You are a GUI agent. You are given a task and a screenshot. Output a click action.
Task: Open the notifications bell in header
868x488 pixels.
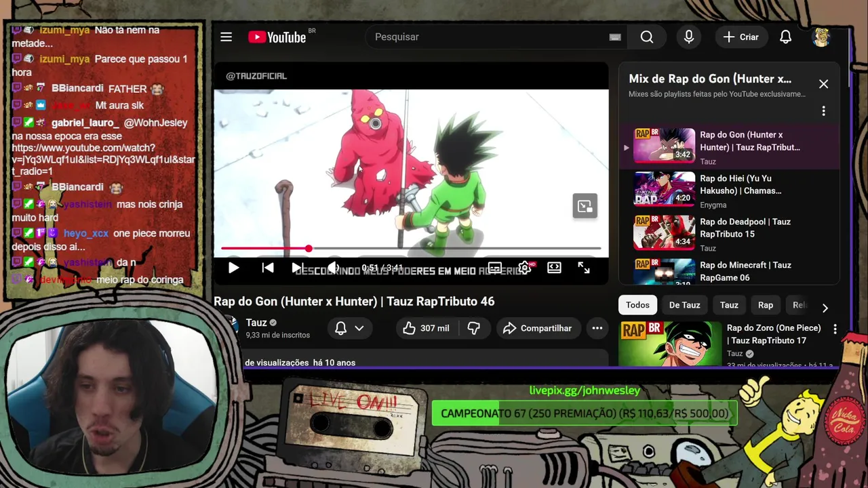coord(785,37)
